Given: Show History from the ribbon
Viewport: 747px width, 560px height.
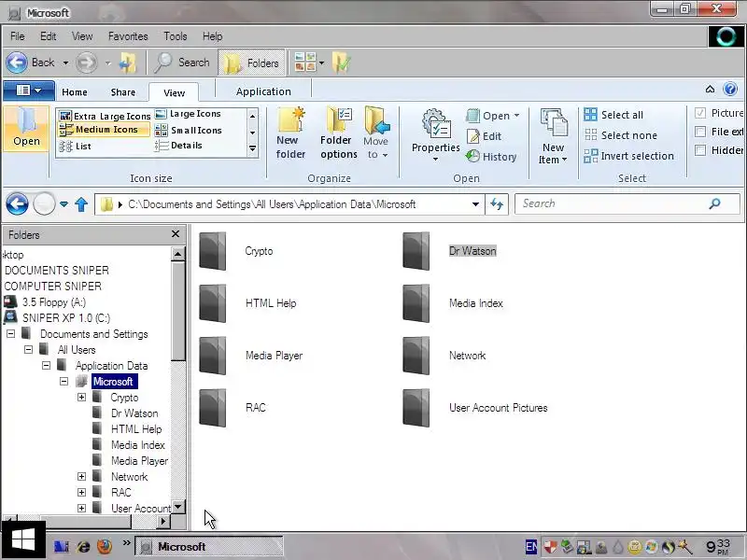Looking at the screenshot, I should tap(491, 157).
